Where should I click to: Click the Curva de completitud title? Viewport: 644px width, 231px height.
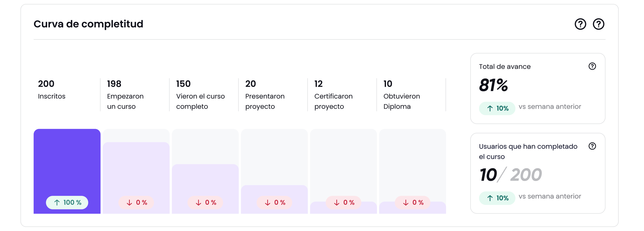pyautogui.click(x=88, y=24)
